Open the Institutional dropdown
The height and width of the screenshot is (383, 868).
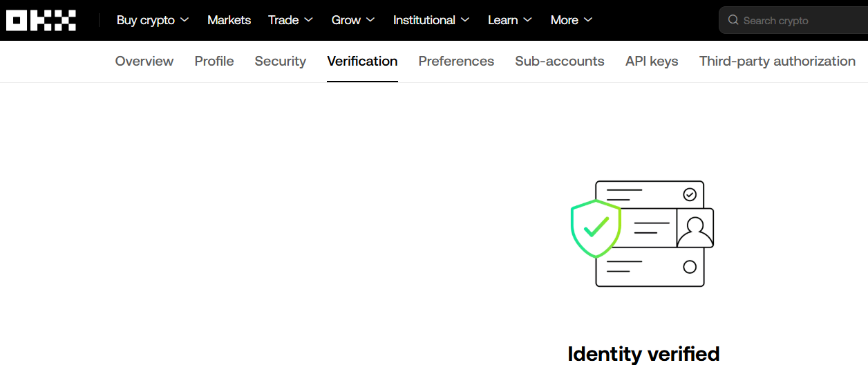[431, 20]
